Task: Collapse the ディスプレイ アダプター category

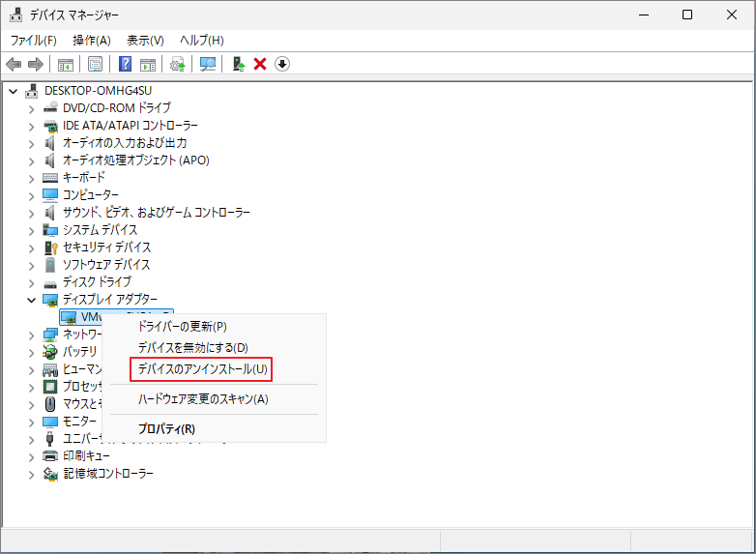Action: coord(31,300)
